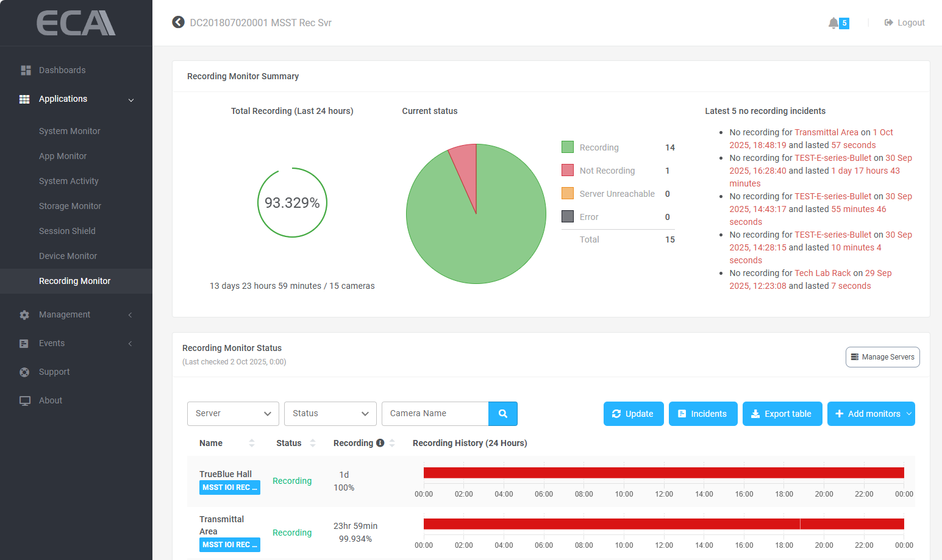This screenshot has width=942, height=560.
Task: Click the Support lifebuoy icon
Action: [x=24, y=372]
